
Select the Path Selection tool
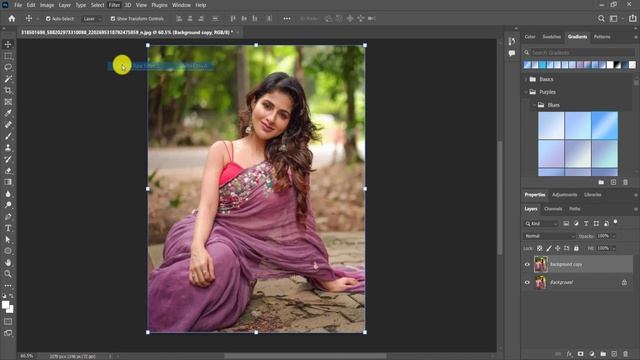(x=8, y=240)
